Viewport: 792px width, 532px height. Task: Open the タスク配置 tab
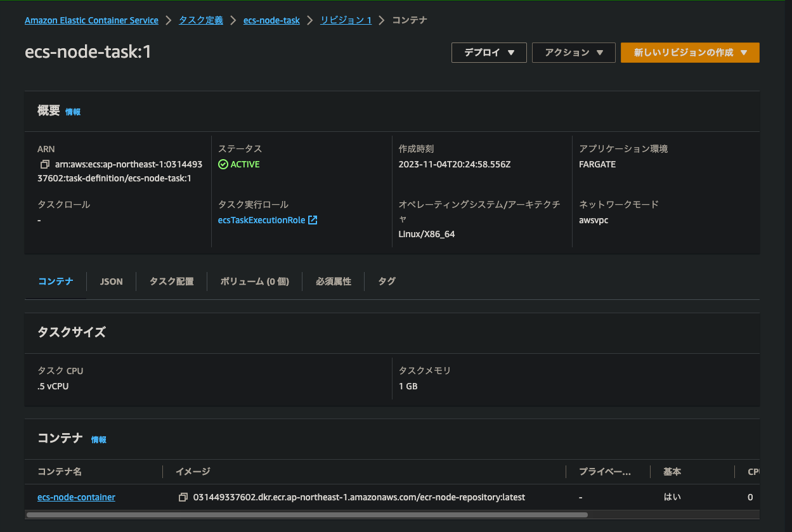(172, 282)
